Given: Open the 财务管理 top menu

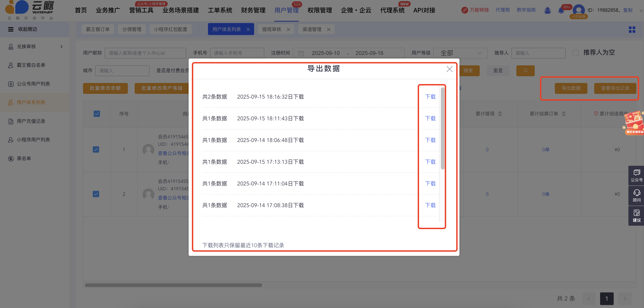Looking at the screenshot, I should coord(253,10).
